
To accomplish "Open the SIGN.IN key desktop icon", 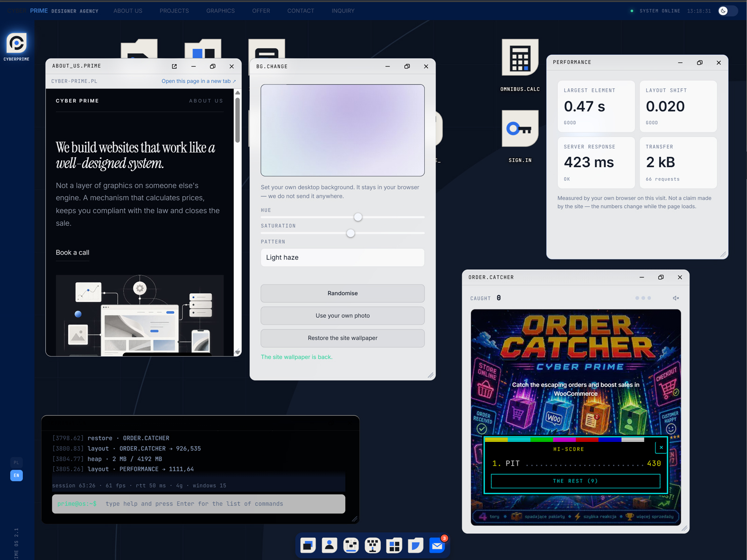I will pyautogui.click(x=520, y=128).
